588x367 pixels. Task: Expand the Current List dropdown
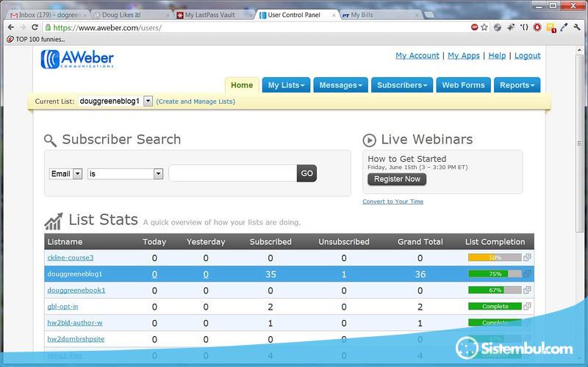(x=148, y=101)
